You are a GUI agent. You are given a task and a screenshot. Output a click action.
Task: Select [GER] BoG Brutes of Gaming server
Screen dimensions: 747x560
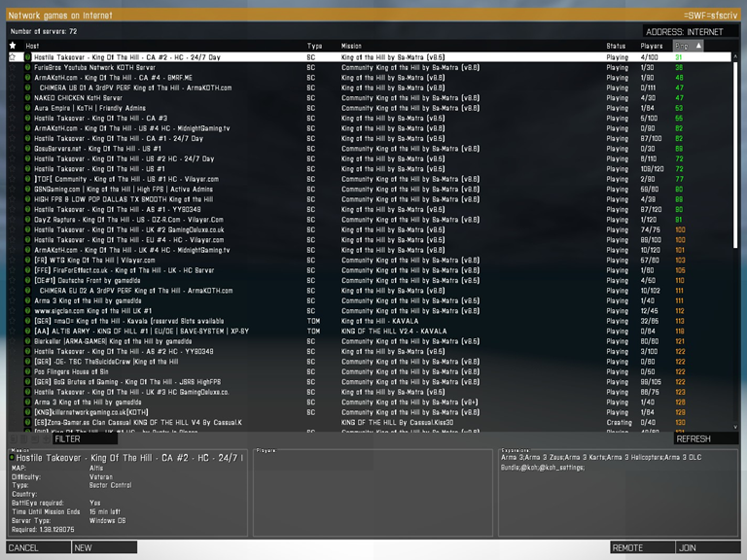(x=370, y=382)
